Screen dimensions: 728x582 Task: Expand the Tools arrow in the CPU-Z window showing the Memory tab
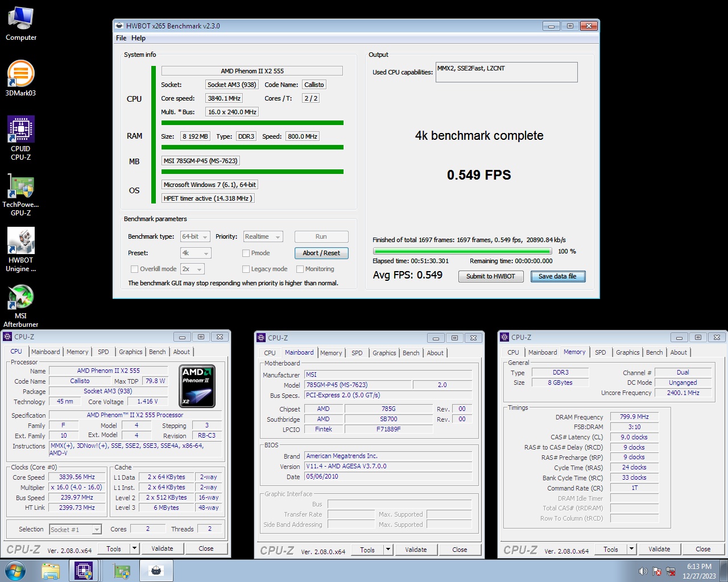click(632, 549)
